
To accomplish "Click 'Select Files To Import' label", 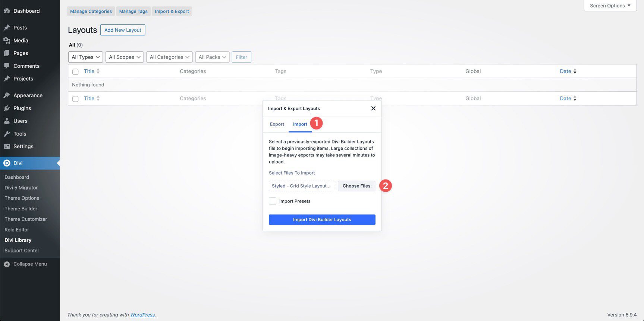I will tap(292, 173).
